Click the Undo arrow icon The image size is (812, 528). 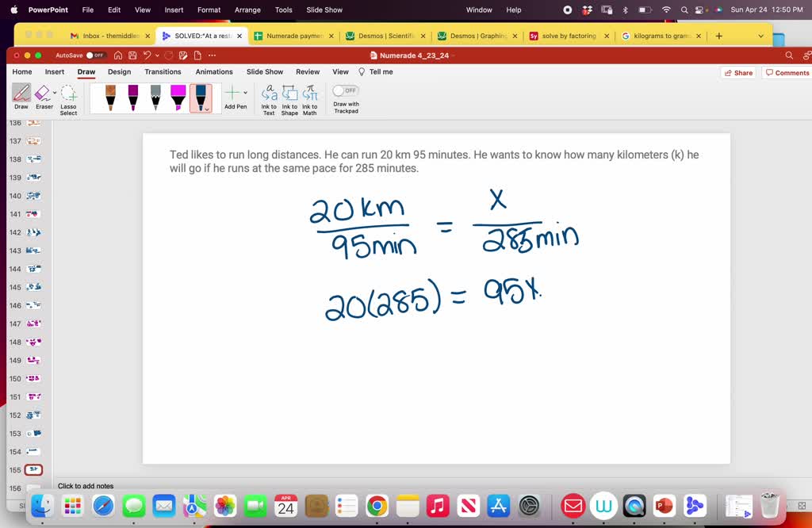point(146,55)
